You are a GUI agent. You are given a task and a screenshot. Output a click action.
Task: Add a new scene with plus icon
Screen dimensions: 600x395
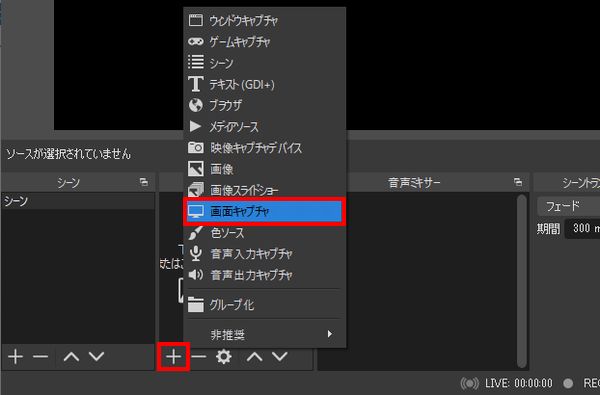click(x=15, y=357)
